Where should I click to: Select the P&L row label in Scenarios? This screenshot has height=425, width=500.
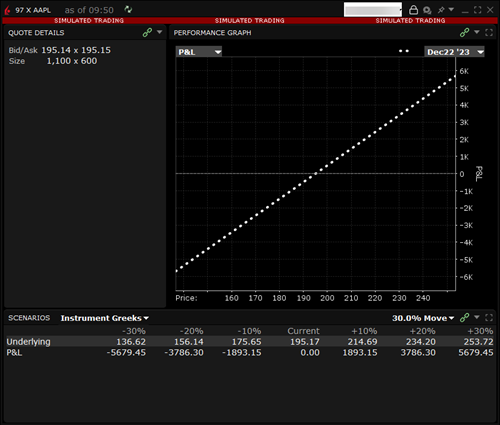14,352
